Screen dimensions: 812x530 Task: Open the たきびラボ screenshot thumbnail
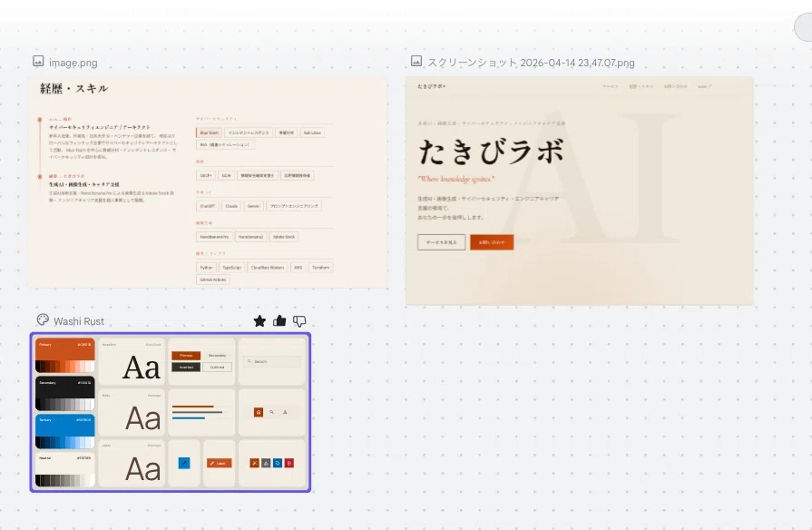(x=579, y=191)
